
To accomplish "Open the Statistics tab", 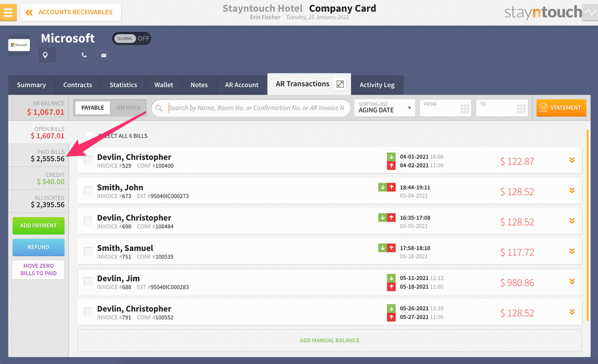I will (123, 84).
